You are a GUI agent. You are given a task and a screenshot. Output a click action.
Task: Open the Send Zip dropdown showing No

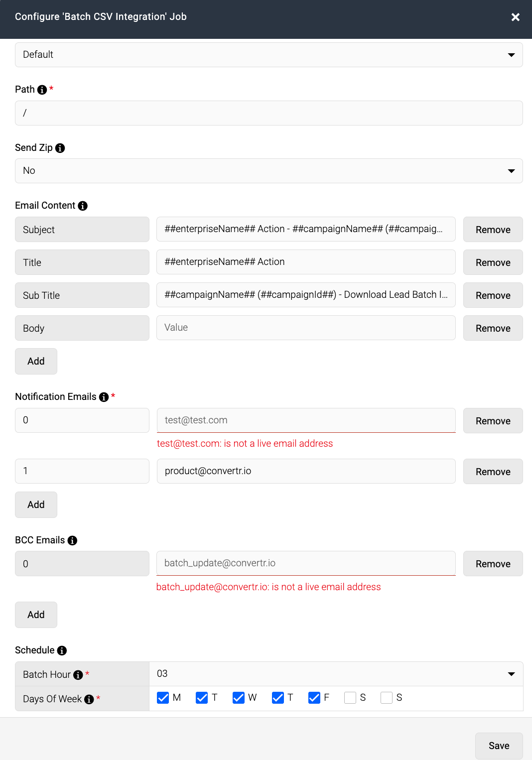tap(269, 171)
